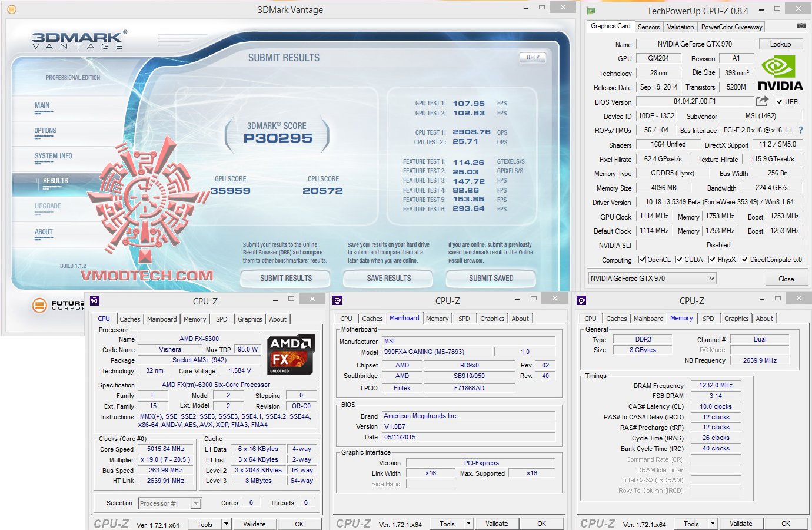812x530 pixels.
Task: Click the GPU-Z title bar icon
Action: point(591,11)
